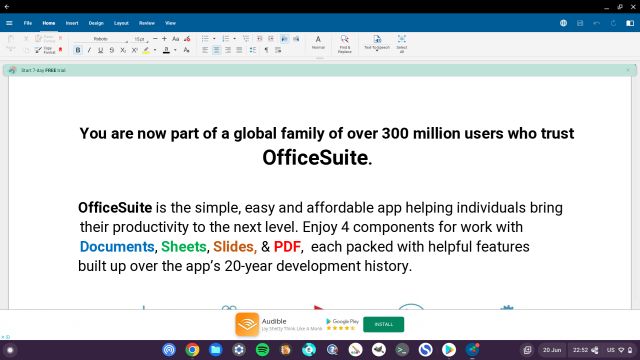Viewport: 640px width, 360px height.
Task: Toggle Bold formatting
Action: coord(78,50)
